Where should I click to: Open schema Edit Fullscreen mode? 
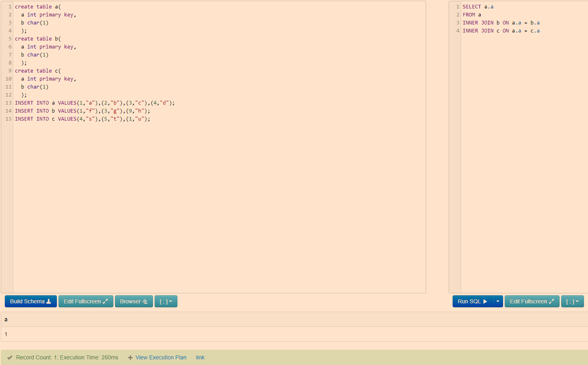tap(86, 301)
